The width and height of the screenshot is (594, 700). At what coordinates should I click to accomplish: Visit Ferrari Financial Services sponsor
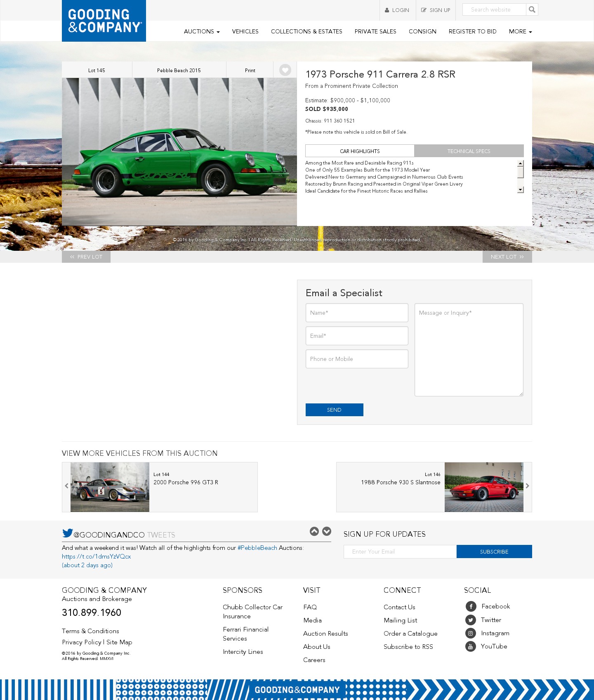(246, 634)
